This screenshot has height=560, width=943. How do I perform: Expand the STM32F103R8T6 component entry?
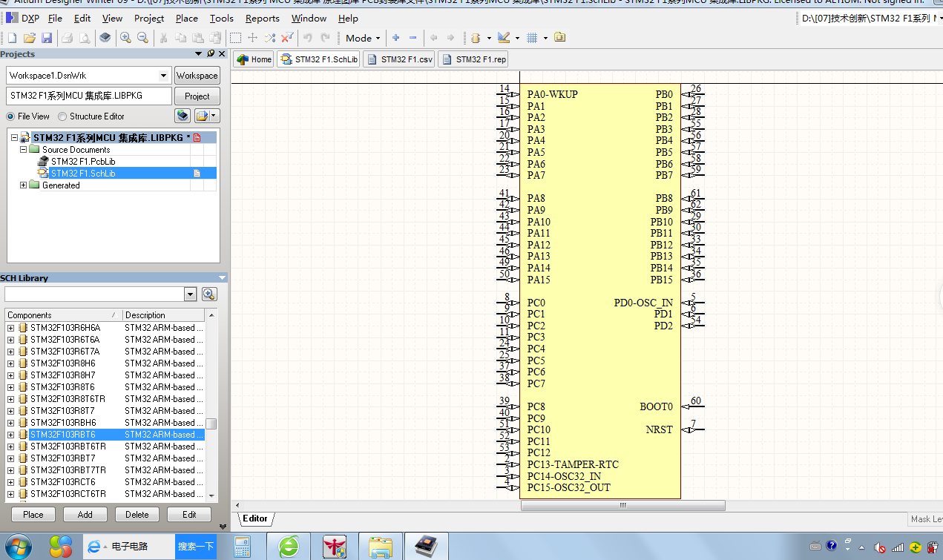[x=10, y=387]
